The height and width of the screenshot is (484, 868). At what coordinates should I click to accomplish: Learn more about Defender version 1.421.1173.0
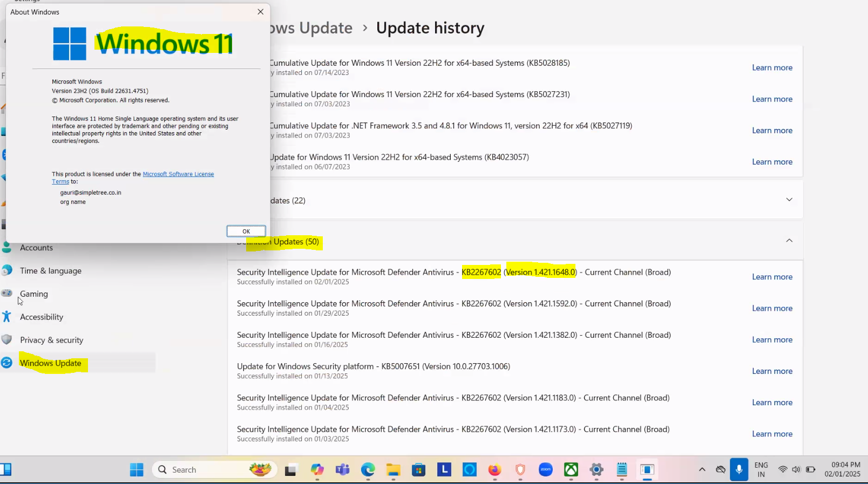click(x=772, y=433)
